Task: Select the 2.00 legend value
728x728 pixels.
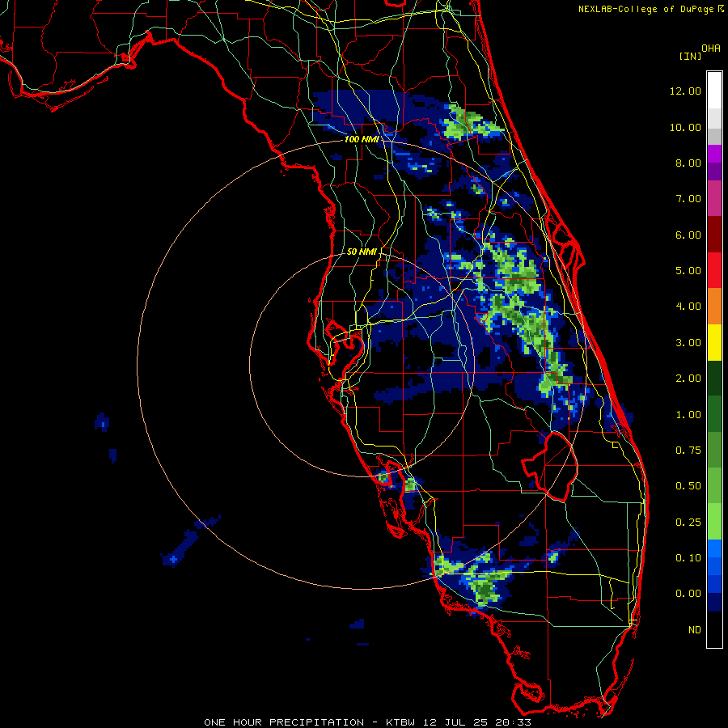Action: pos(688,379)
